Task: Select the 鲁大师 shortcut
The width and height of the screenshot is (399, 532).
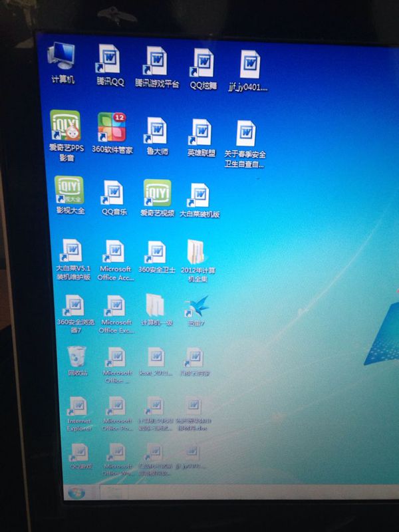Action: [157, 136]
